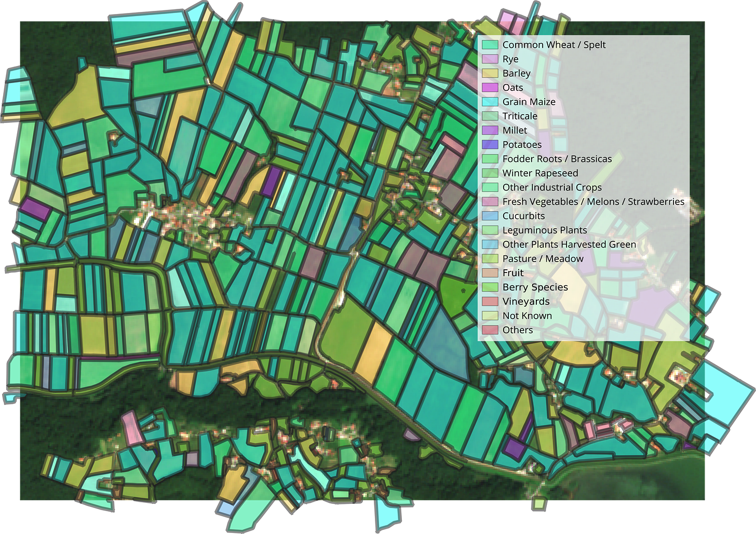The image size is (756, 534).
Task: Click the Triticale legend swatch
Action: tap(490, 116)
